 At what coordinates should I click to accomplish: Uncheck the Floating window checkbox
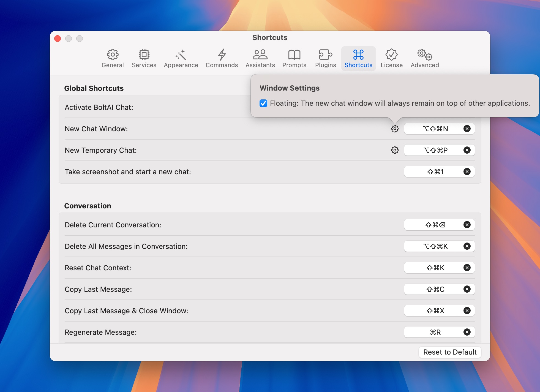(x=263, y=103)
